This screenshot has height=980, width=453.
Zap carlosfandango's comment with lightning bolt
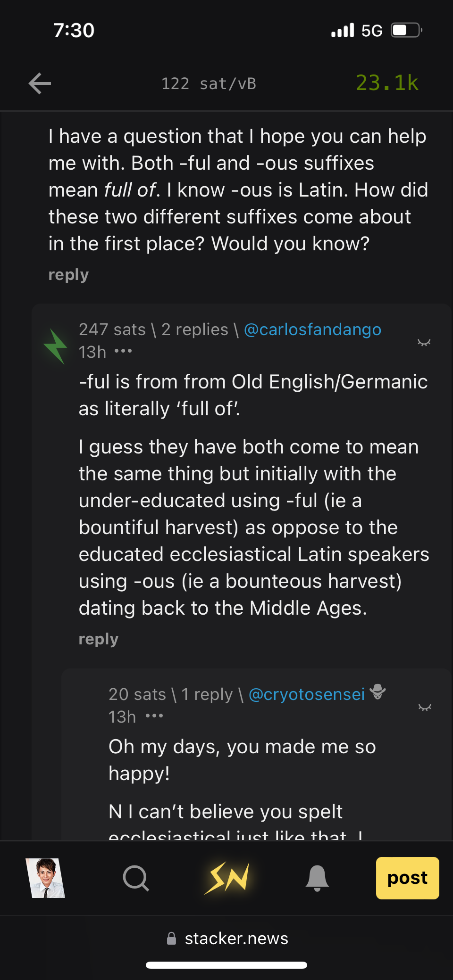pos(56,346)
